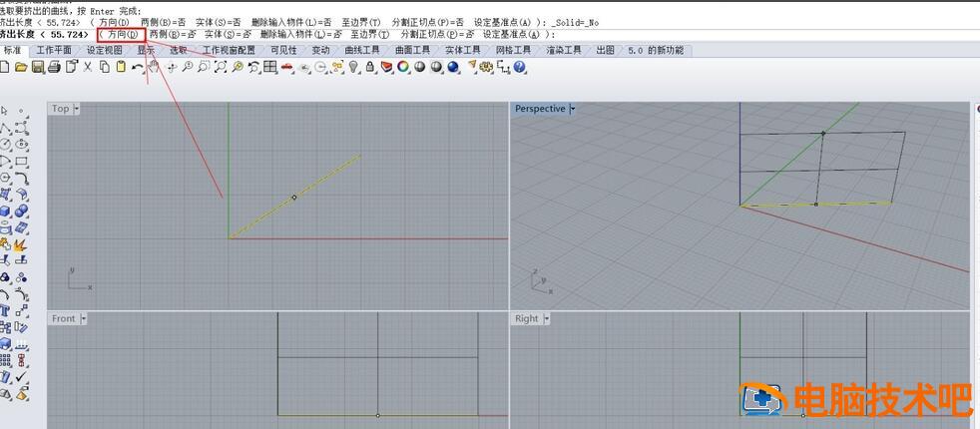Select the Zoom Window magnifier icon
The width and height of the screenshot is (980, 429).
tap(204, 67)
